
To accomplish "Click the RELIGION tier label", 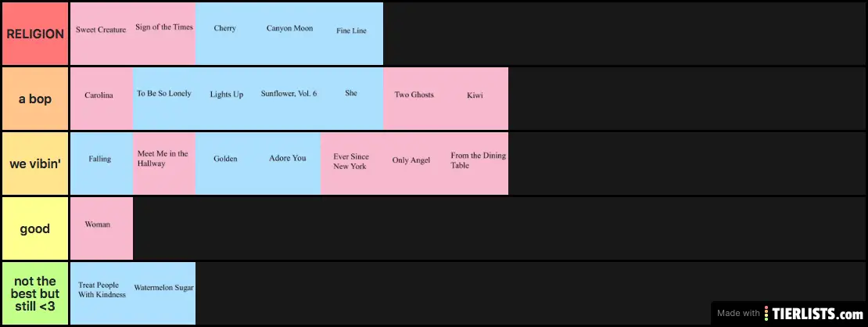I will pyautogui.click(x=34, y=34).
